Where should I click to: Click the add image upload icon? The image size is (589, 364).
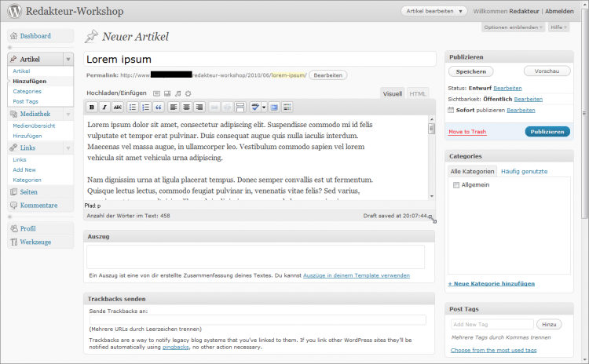coord(156,93)
